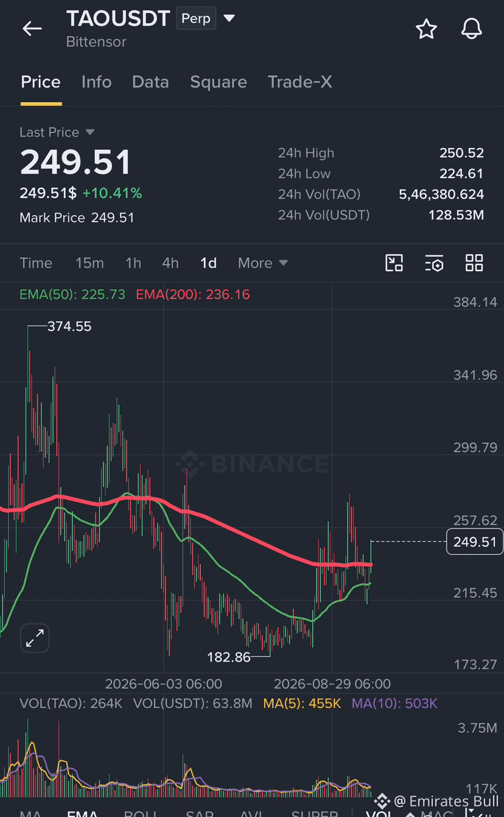Open price alerts via bell icon
504x817 pixels.
coord(472,29)
